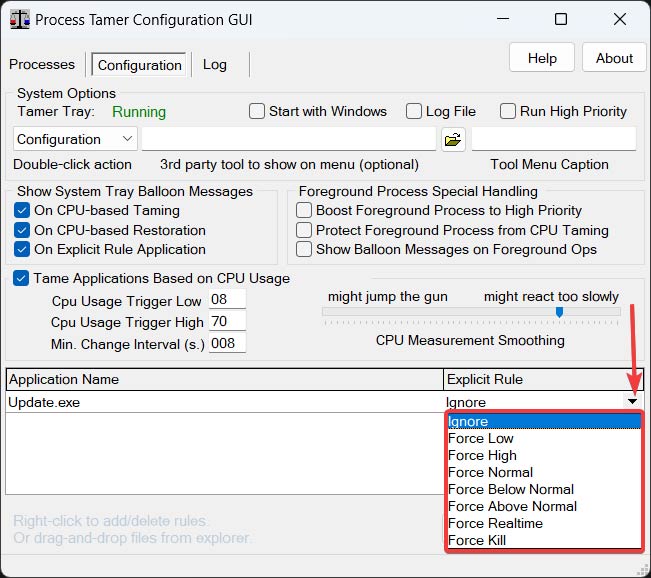Toggle the Log File checkbox
This screenshot has width=651, height=578.
pyautogui.click(x=414, y=112)
